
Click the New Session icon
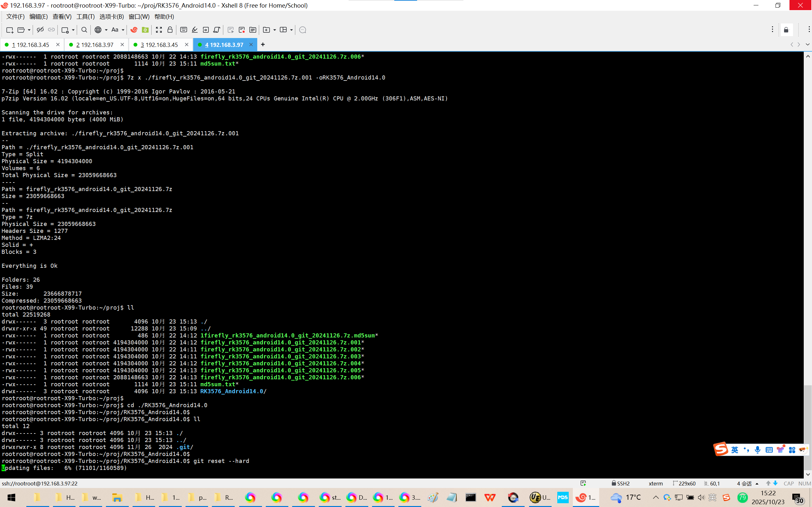click(x=10, y=30)
